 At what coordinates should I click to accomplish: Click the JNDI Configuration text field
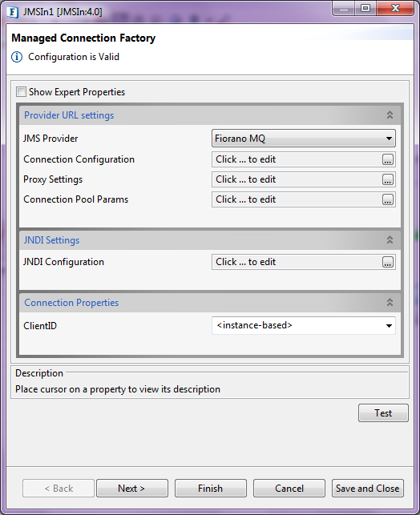click(297, 262)
